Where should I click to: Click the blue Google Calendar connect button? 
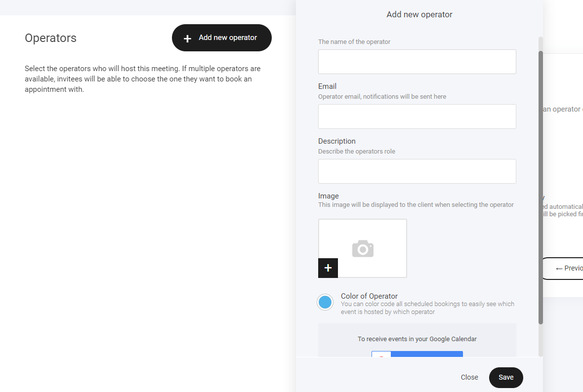pos(426,354)
